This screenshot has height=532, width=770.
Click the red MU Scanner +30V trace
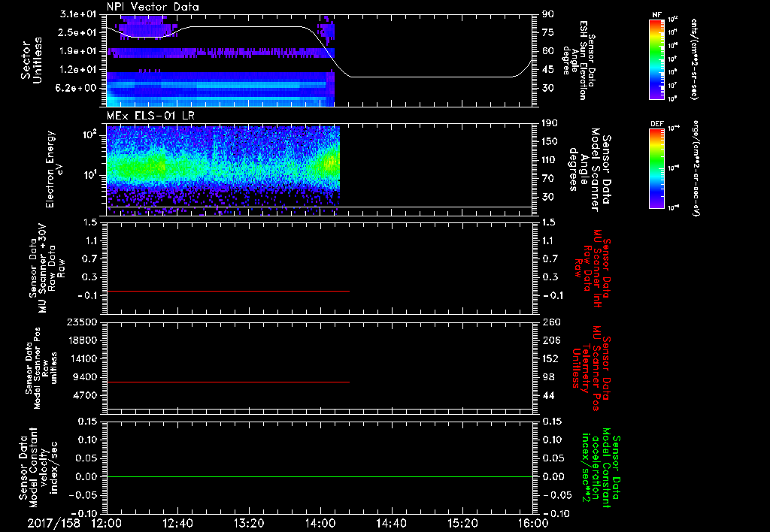(x=228, y=291)
